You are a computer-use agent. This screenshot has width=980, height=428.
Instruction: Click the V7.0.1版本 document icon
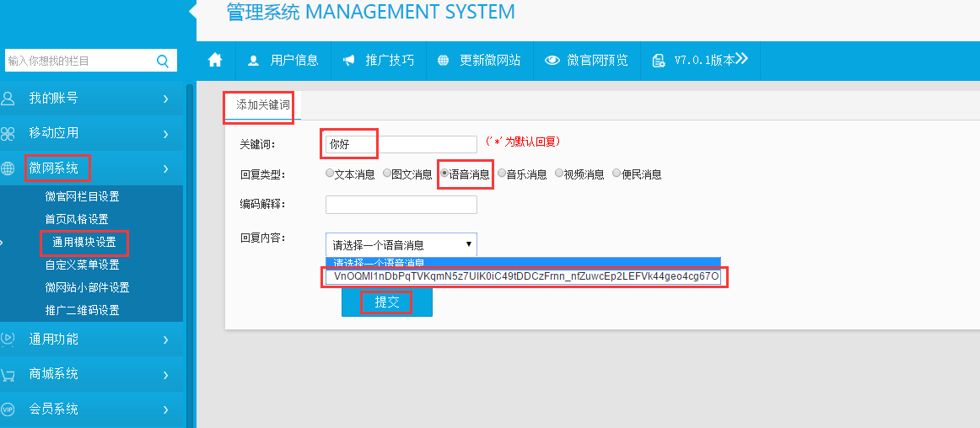point(658,61)
